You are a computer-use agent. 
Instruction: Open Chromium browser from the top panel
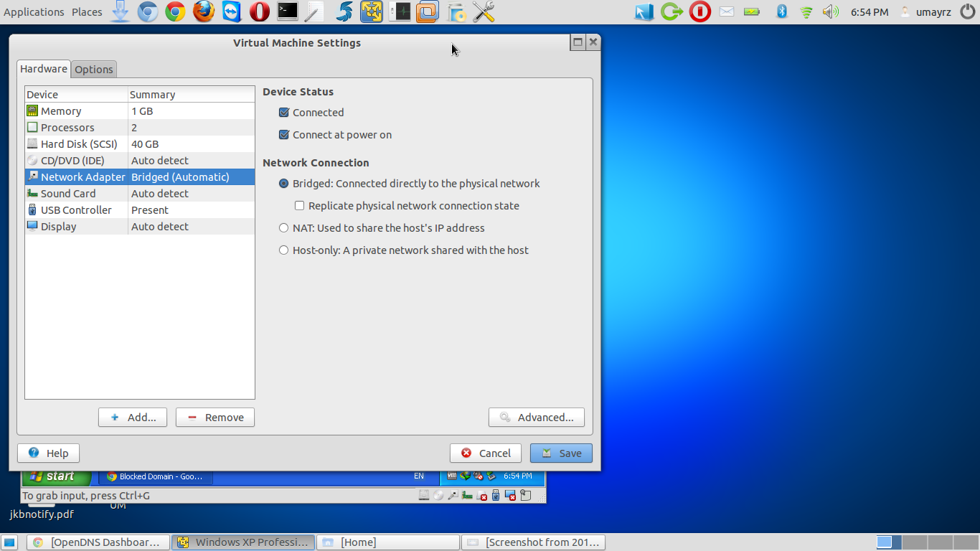click(148, 11)
